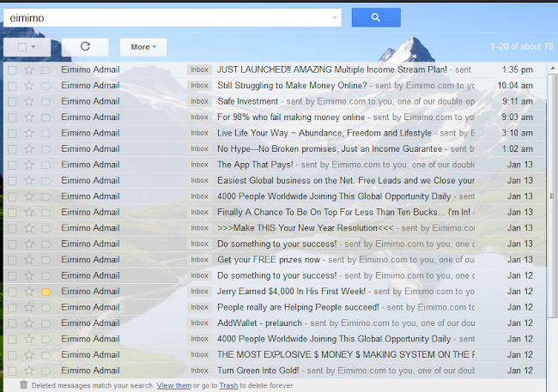558x392 pixels.
Task: Click the vertical scrollbar thumb
Action: pyautogui.click(x=552, y=196)
